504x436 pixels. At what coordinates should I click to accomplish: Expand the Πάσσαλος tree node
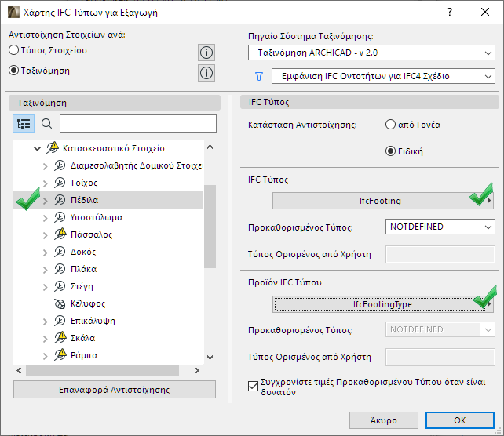click(46, 235)
